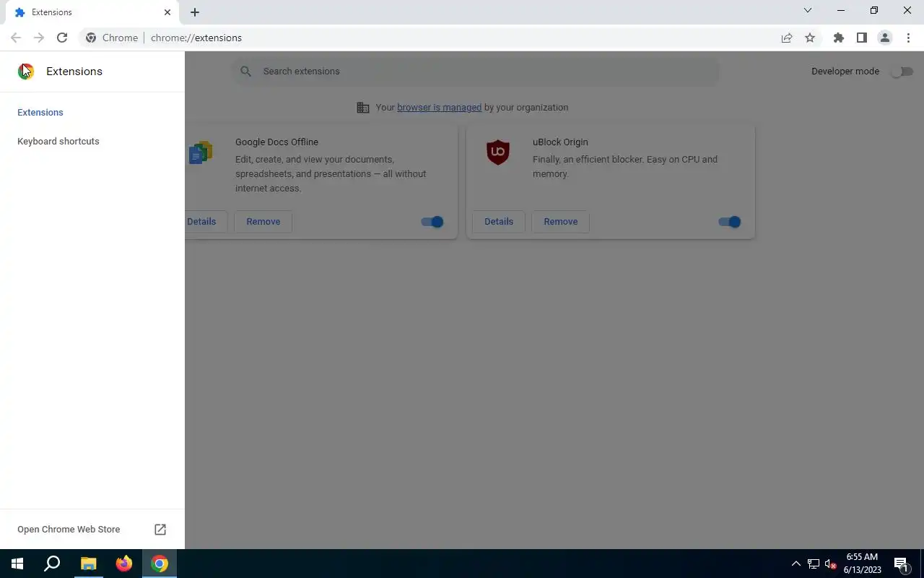Click the Windows taskbar search icon

pos(52,564)
